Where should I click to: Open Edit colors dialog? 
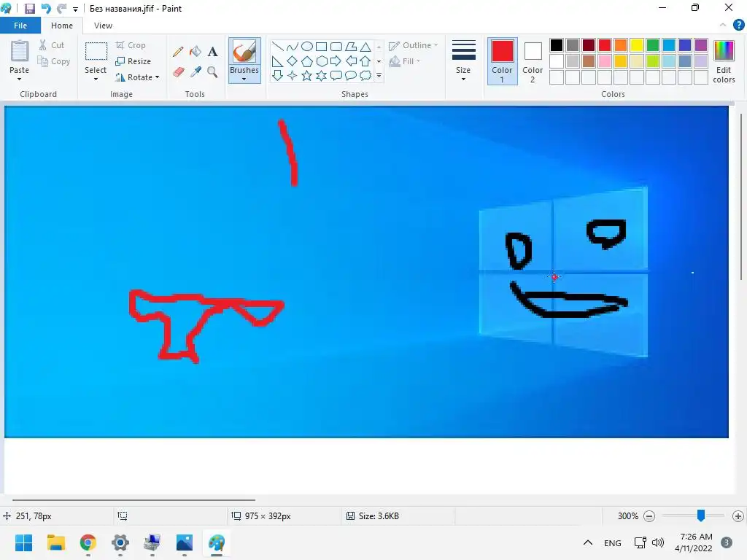pyautogui.click(x=724, y=61)
